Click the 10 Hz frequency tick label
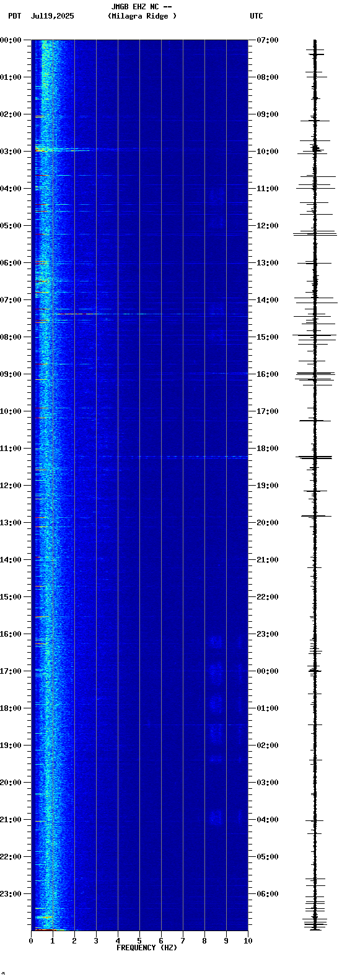The height and width of the screenshot is (980, 342). click(248, 941)
